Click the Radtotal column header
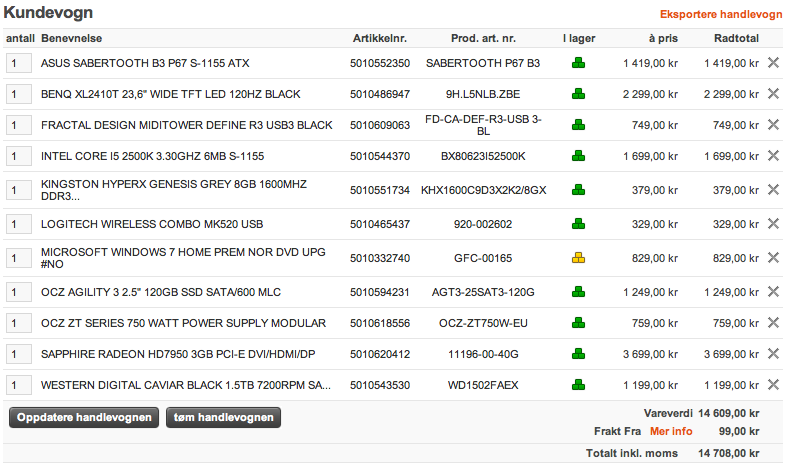 tap(736, 38)
